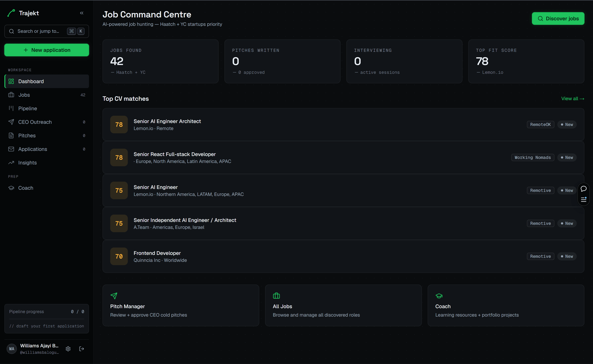Open Dashboard in sidebar
This screenshot has width=593, height=364.
pos(47,81)
